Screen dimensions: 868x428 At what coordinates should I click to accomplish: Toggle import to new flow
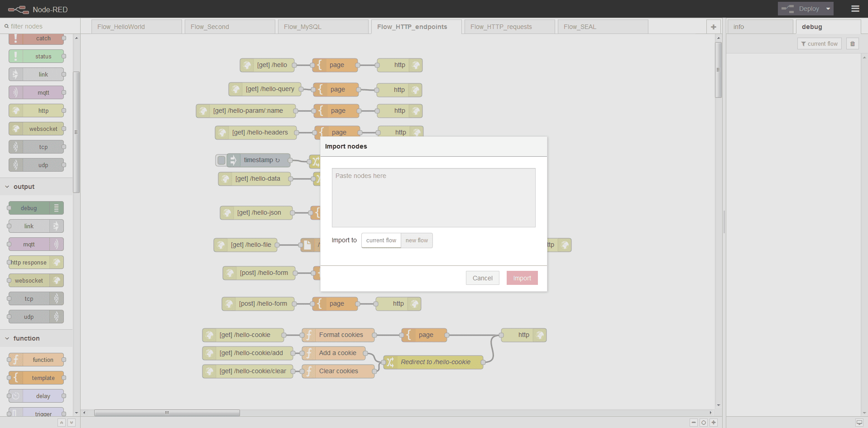coord(417,240)
